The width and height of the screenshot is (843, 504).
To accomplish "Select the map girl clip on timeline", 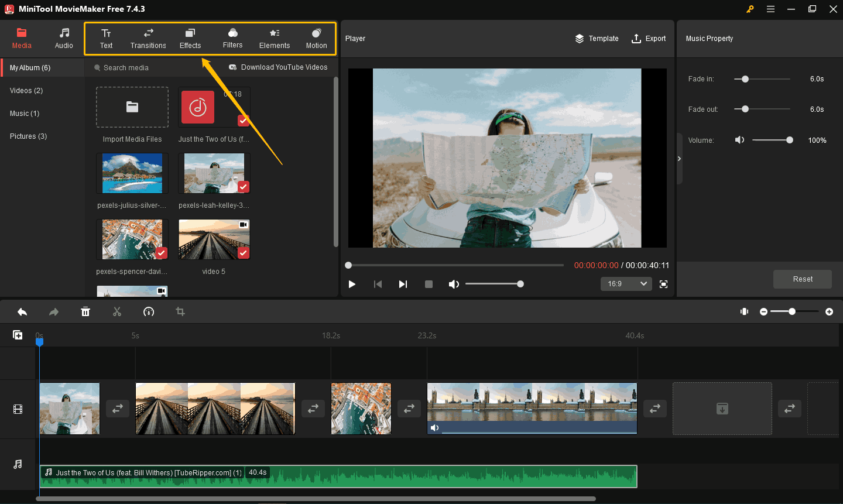I will click(x=70, y=409).
